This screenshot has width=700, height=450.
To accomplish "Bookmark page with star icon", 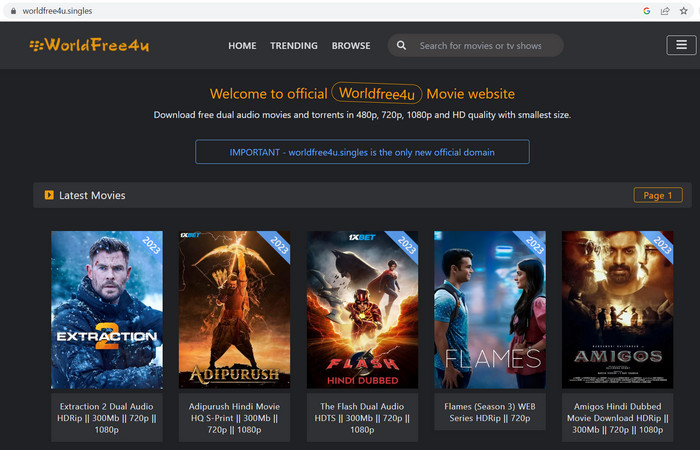I will tap(683, 11).
